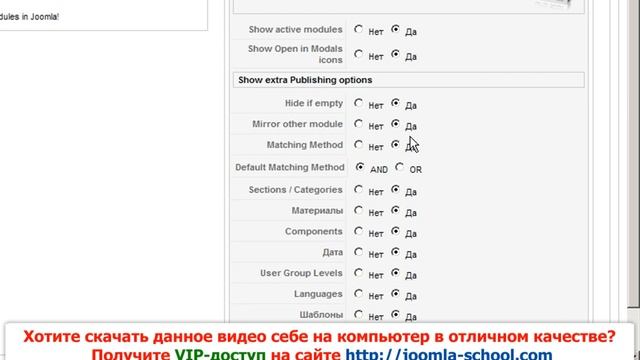Select Нет for Components
The image size is (640, 360).
(x=358, y=231)
